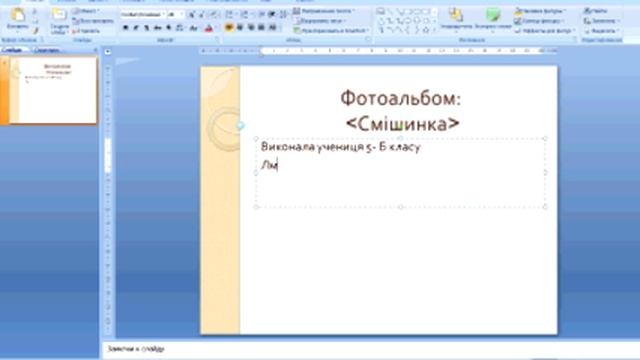Reset the slide with Восстановить
This screenshot has width=640, height=360.
click(x=93, y=20)
